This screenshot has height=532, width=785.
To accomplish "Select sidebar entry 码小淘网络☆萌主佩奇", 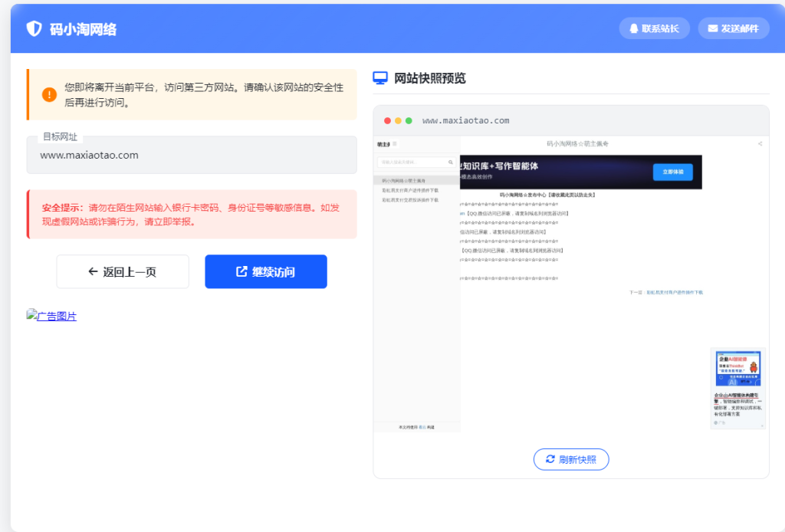I will coord(405,180).
